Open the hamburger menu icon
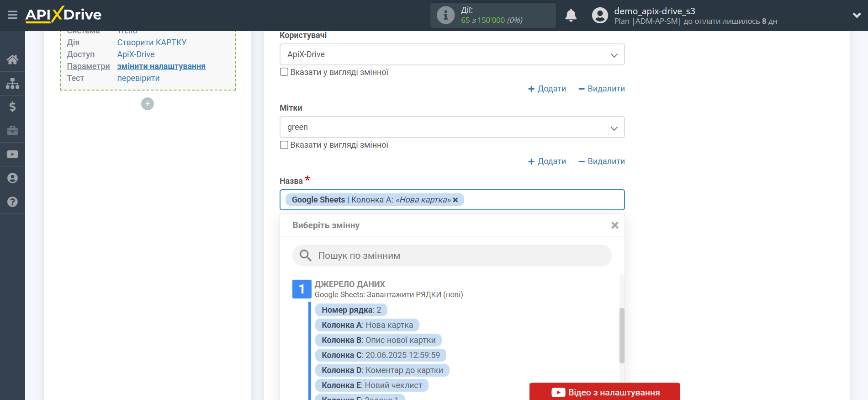The height and width of the screenshot is (400, 868). 12,15
